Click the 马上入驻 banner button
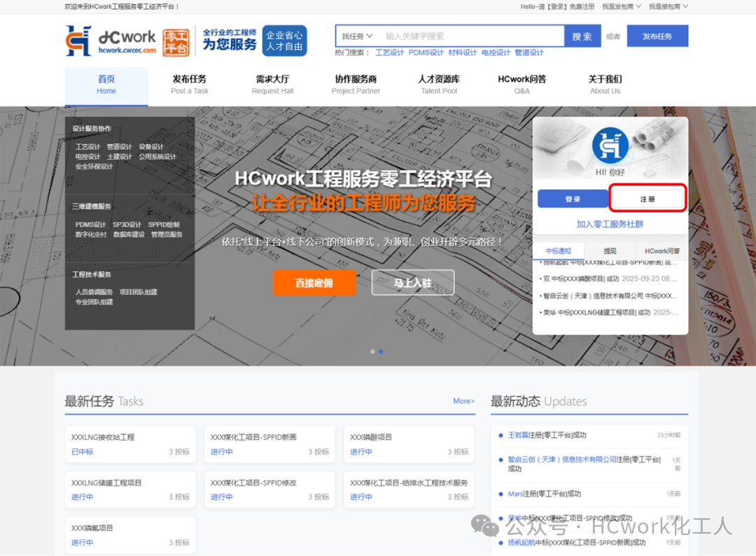 [x=412, y=283]
